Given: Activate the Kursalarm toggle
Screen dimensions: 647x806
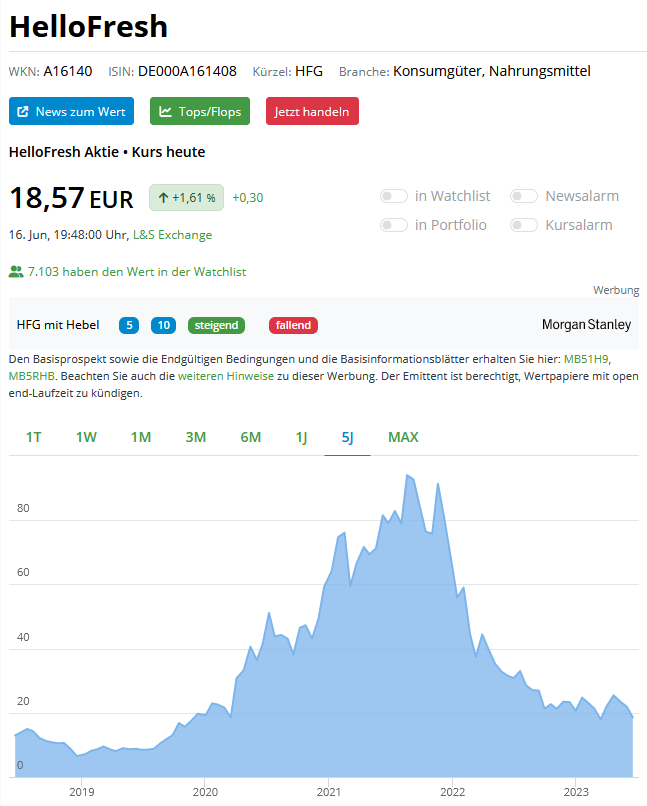Looking at the screenshot, I should tap(523, 225).
